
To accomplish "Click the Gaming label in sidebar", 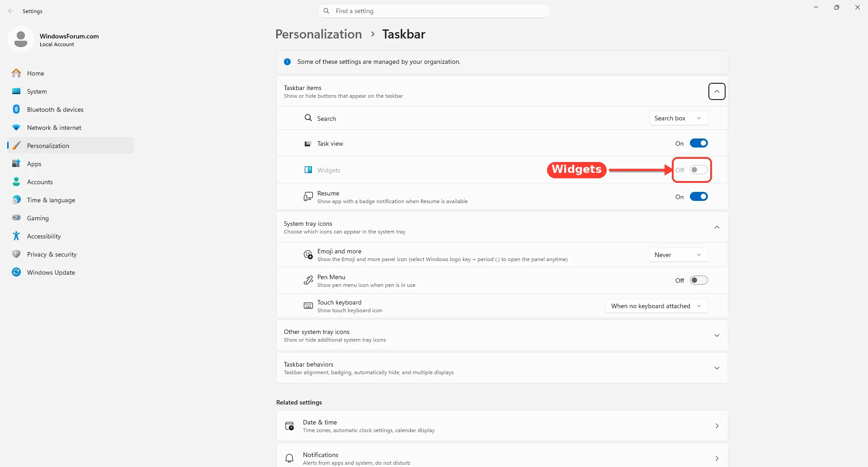I will 38,218.
